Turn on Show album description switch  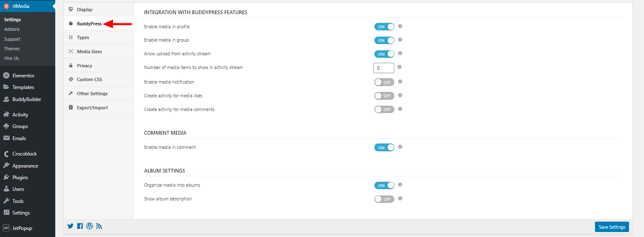(x=384, y=199)
